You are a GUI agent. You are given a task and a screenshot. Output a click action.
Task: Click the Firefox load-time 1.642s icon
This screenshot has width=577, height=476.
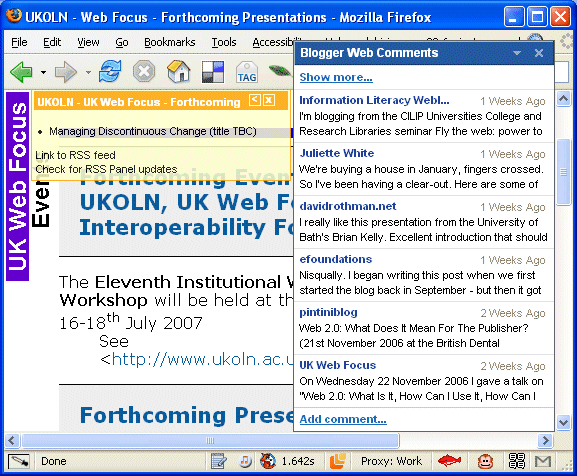tap(268, 461)
